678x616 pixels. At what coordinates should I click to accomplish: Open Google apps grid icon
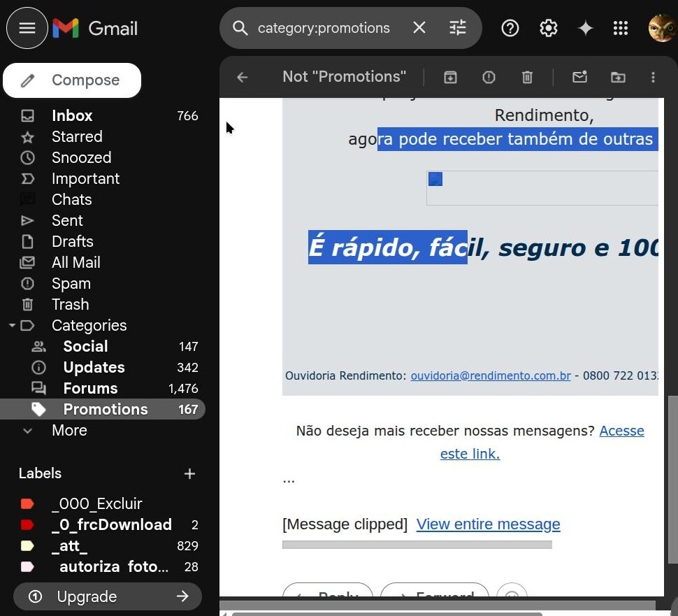[x=621, y=28]
